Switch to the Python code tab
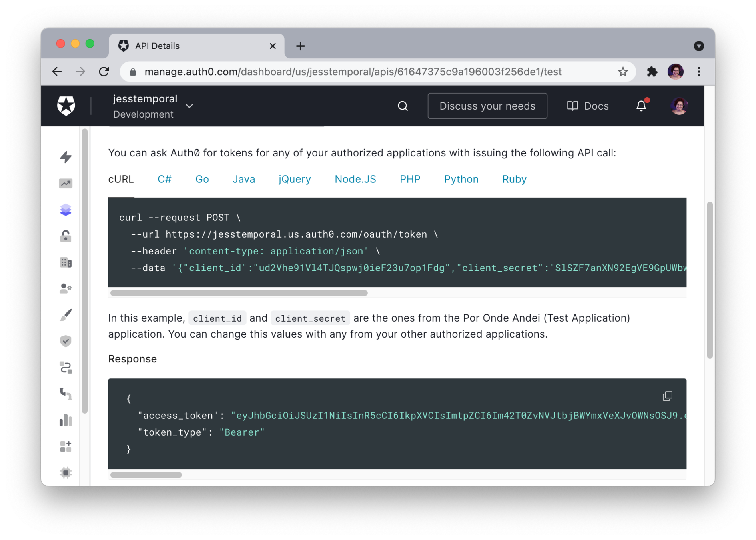 point(461,179)
